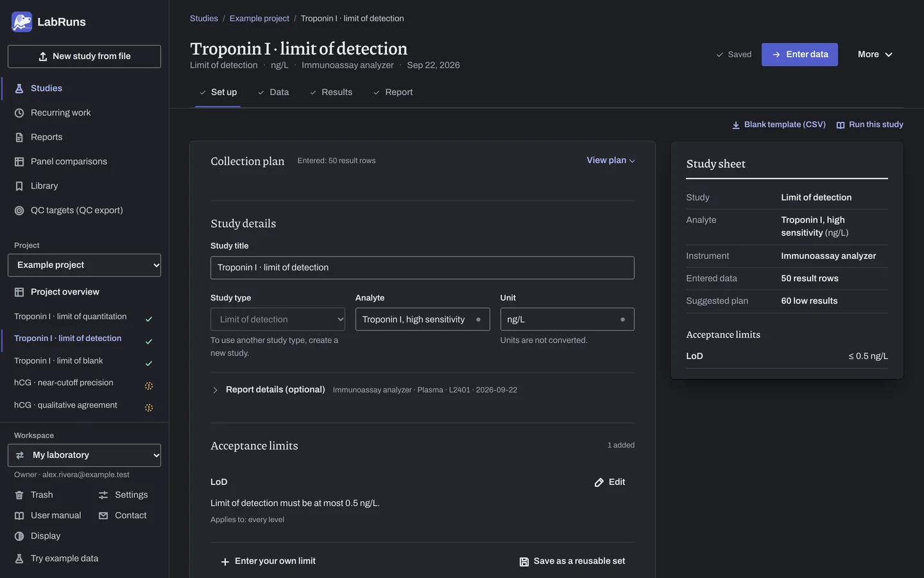Click the floppy-disk icon for reusable set

pos(524,561)
